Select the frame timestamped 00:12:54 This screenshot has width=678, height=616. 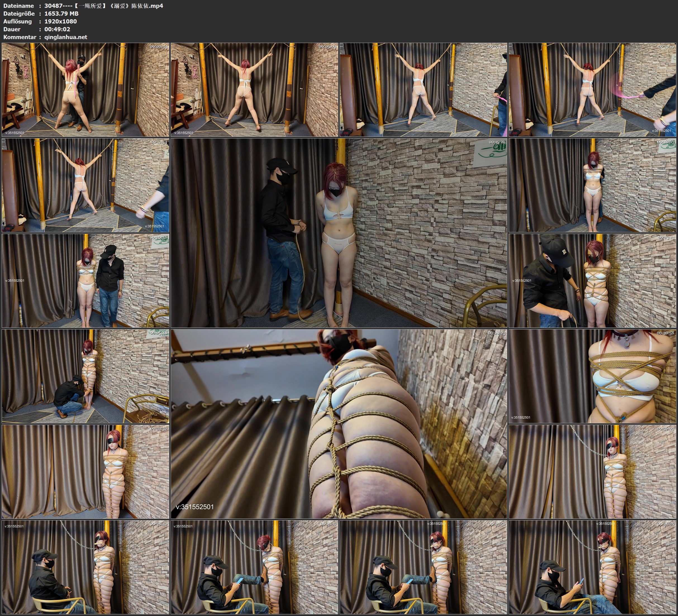coord(85,185)
